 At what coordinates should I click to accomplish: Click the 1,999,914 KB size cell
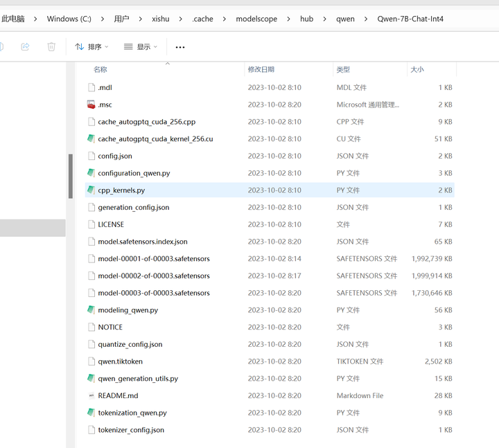pyautogui.click(x=432, y=276)
